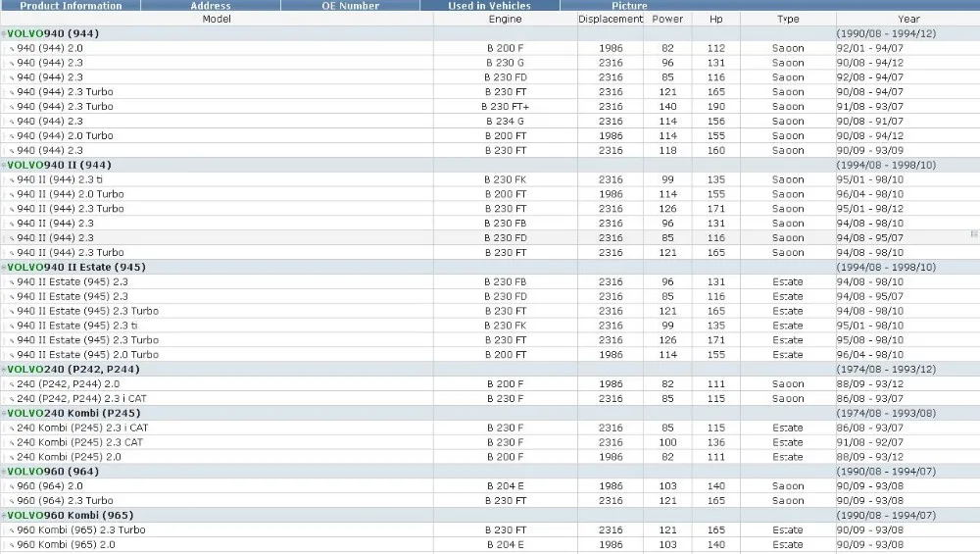
Task: Click the row icon for 940 II Estate (945) 2.3 with engine B 230 FB
Action: (x=11, y=282)
